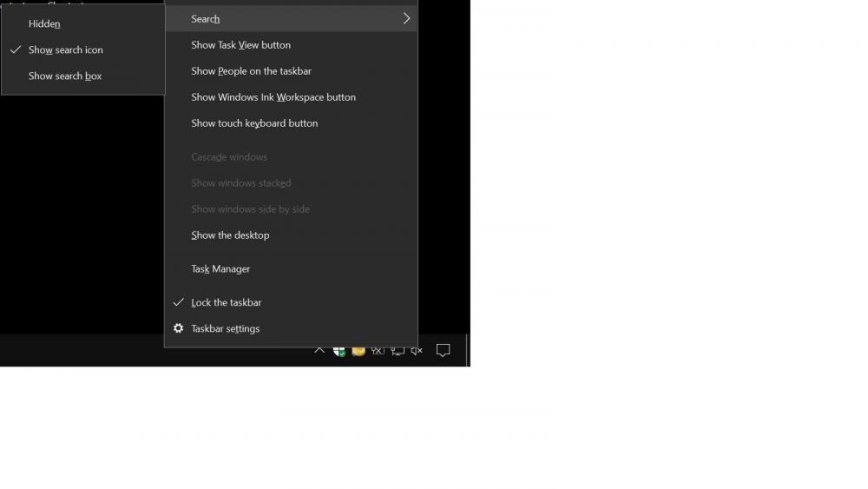Click the Show desktop sliver at taskbar end
The image size is (868, 489).
click(468, 350)
